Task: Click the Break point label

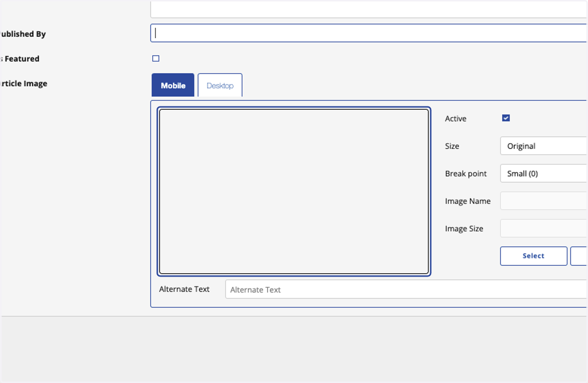Action: pos(466,174)
